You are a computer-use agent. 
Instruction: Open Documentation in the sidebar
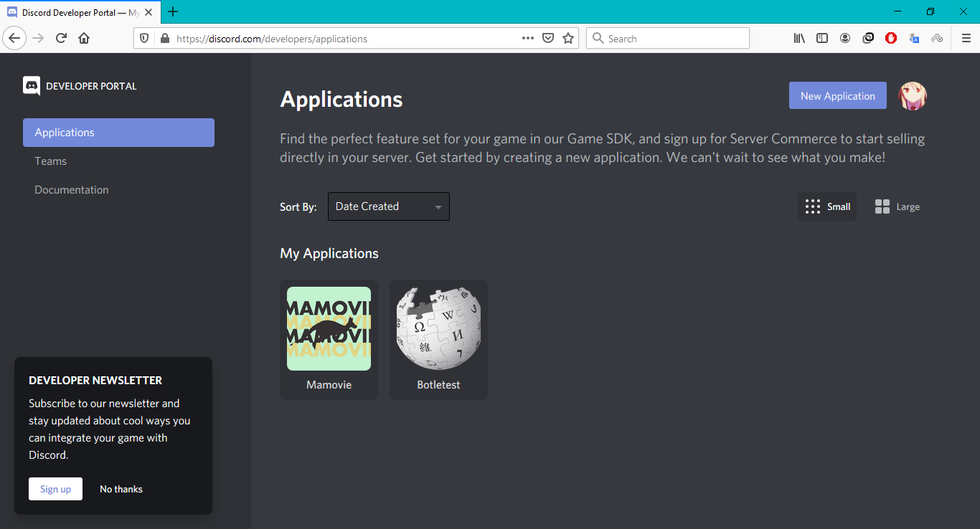tap(118, 190)
